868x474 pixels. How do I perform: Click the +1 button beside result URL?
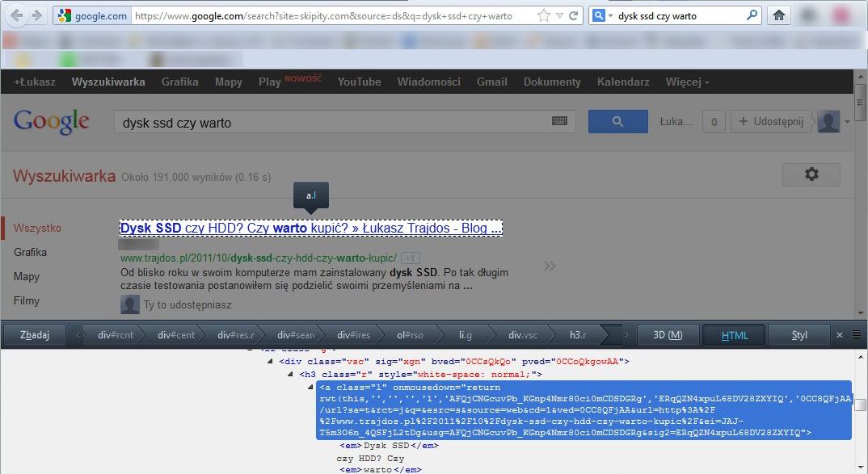pyautogui.click(x=411, y=258)
